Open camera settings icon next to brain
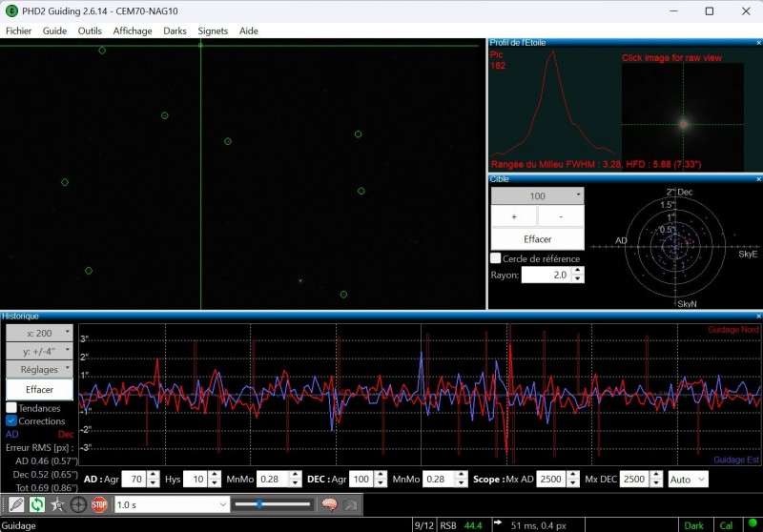The height and width of the screenshot is (532, 763). pyautogui.click(x=350, y=504)
